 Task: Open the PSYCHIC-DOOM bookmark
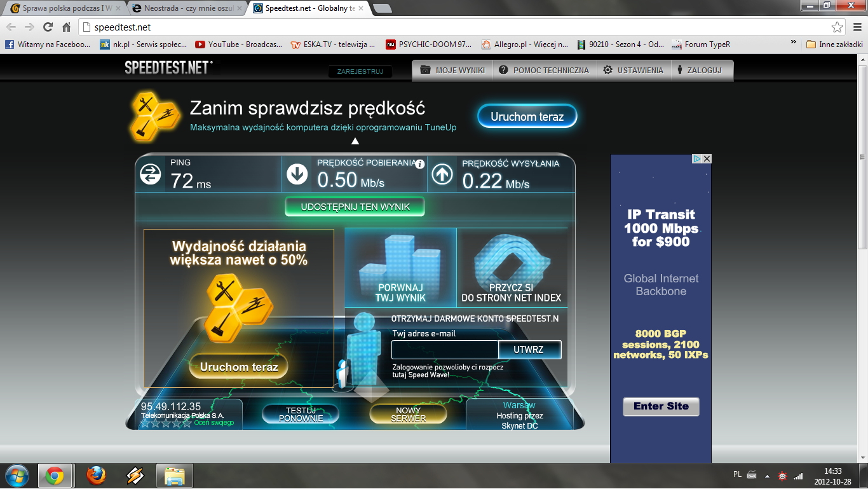(x=429, y=45)
